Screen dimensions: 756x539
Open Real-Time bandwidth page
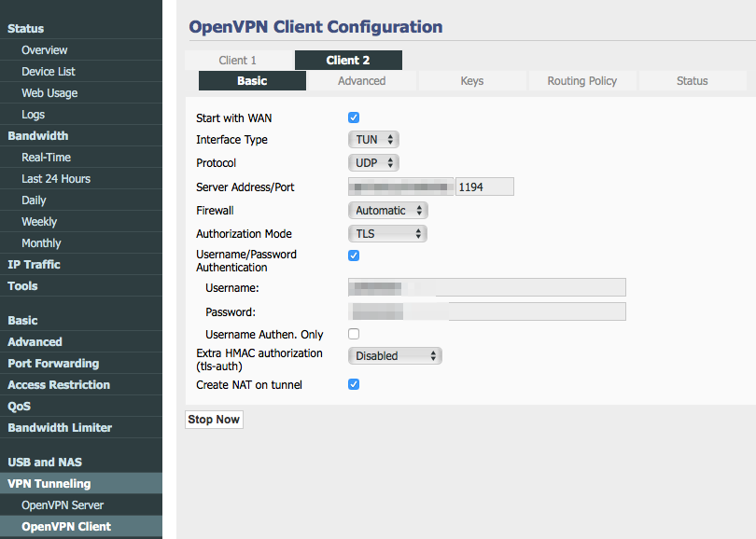81,157
